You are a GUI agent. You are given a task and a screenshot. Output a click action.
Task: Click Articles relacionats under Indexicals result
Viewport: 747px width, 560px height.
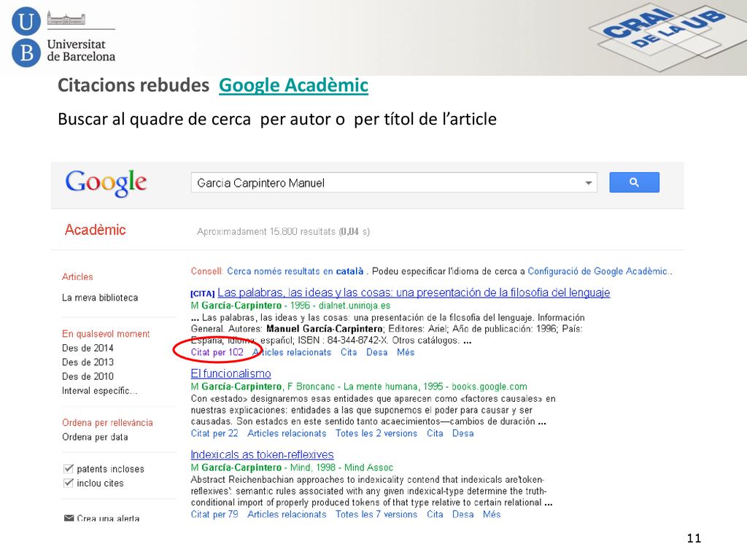(x=287, y=514)
